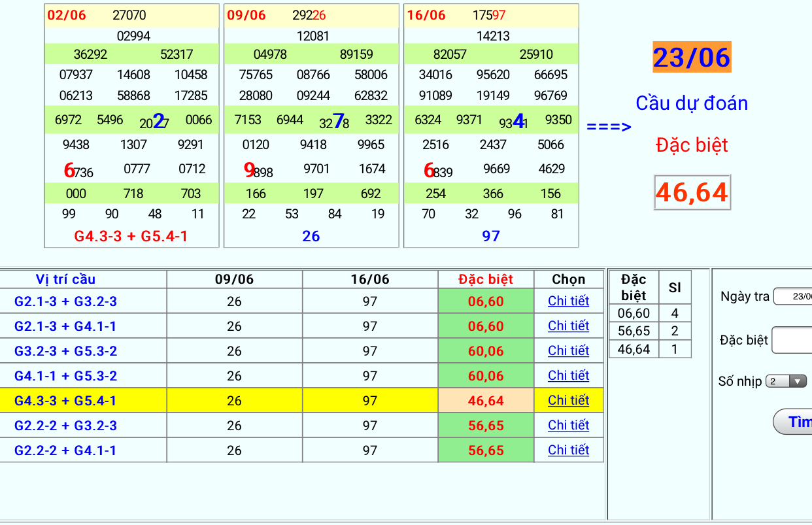Click the large 46,64 prediction box
This screenshot has height=525, width=812.
tap(692, 192)
